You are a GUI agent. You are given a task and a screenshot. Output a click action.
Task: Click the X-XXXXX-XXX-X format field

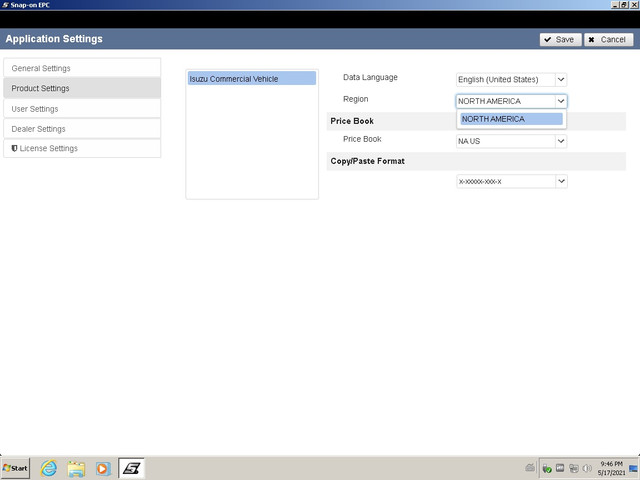506,181
